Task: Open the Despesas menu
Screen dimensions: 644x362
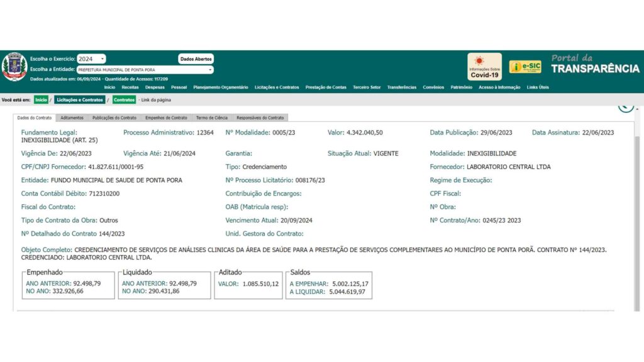Action: [x=155, y=87]
